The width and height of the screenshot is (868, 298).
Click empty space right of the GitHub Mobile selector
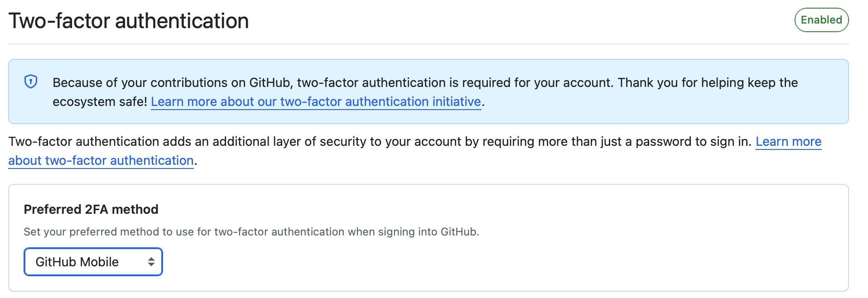pos(453,262)
